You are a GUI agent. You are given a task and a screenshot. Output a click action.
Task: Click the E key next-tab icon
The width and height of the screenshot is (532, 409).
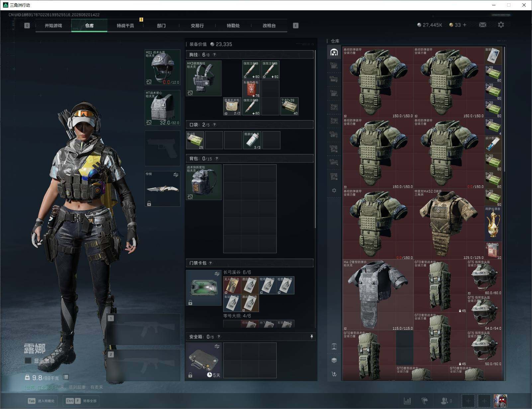click(x=296, y=26)
